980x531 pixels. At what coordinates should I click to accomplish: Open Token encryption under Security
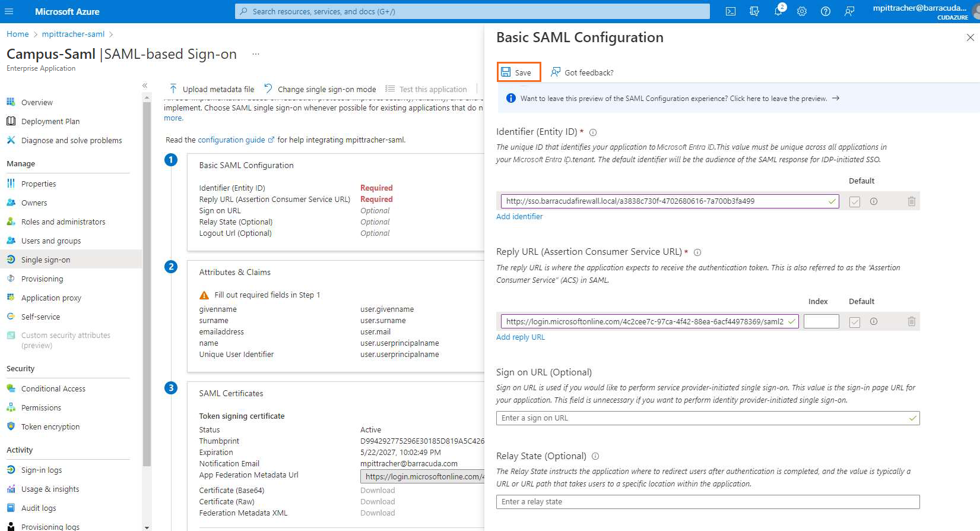[50, 426]
